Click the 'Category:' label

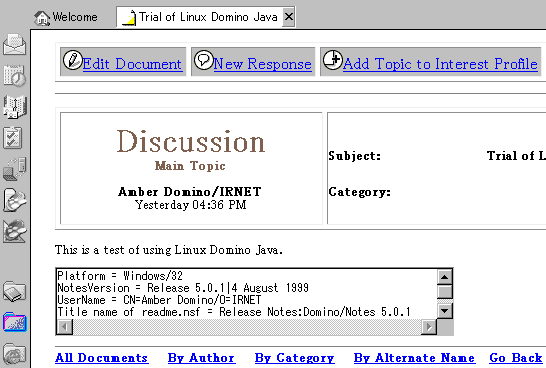point(359,192)
